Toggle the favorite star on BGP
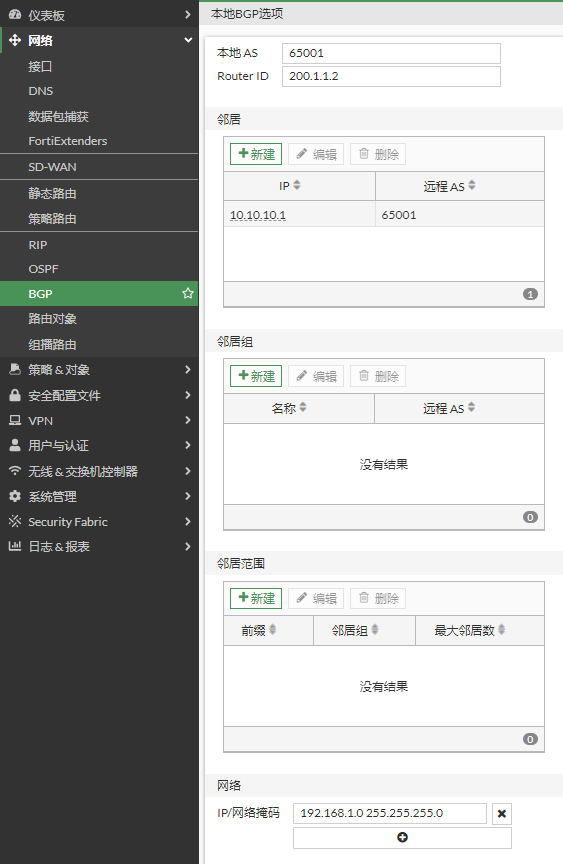The width and height of the screenshot is (563, 864). coord(188,293)
